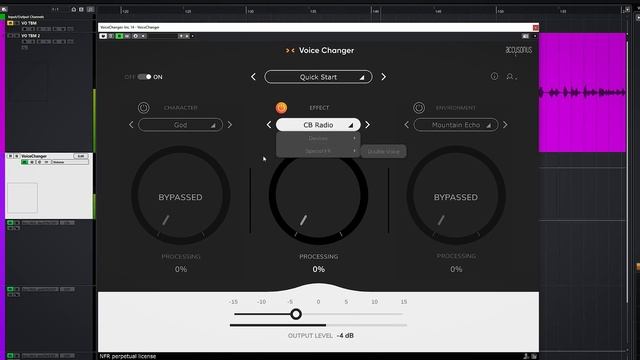Select previous environment before Mountain Echo

[x=407, y=125]
